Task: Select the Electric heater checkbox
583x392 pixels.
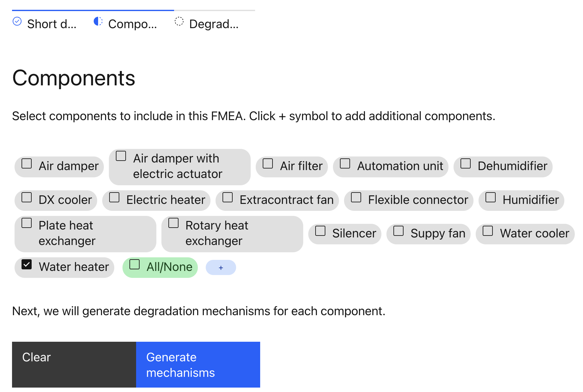Action: [114, 197]
